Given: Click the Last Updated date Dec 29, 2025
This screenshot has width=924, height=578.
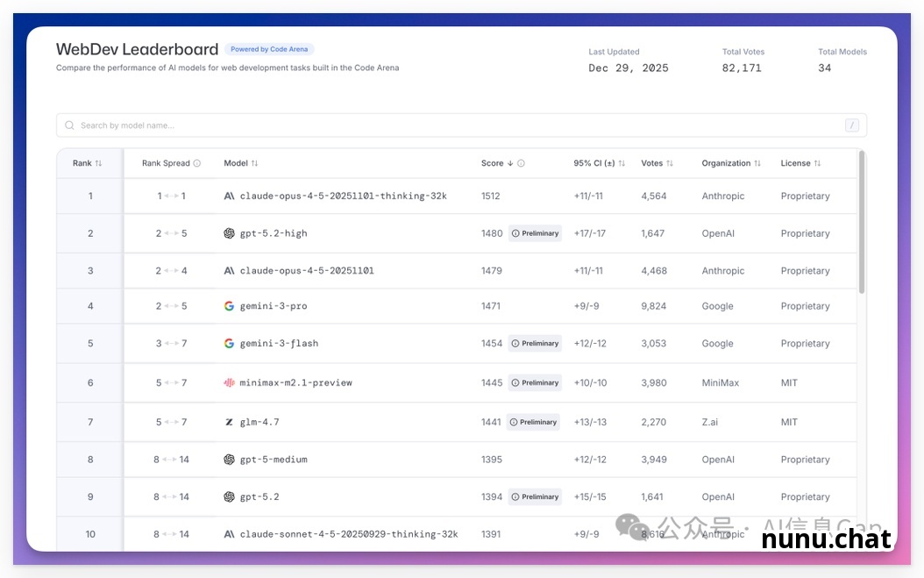Looking at the screenshot, I should click(629, 68).
